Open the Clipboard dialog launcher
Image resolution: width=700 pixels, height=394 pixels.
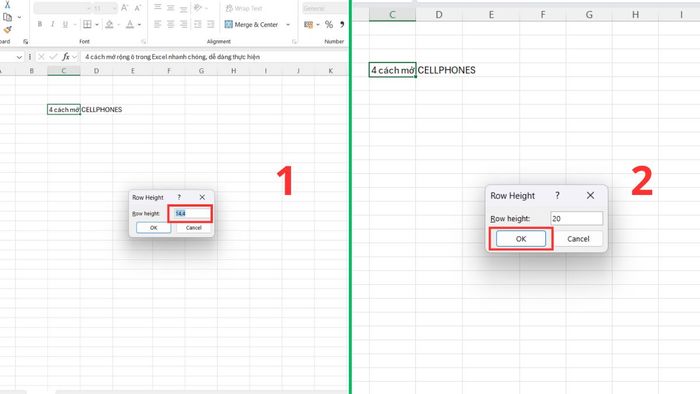(26, 41)
